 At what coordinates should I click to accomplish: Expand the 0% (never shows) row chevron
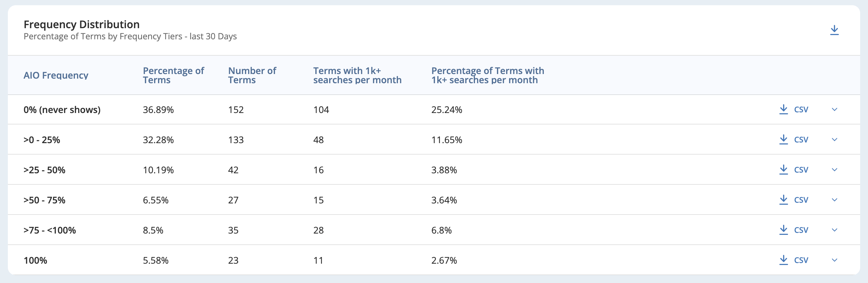tap(835, 109)
